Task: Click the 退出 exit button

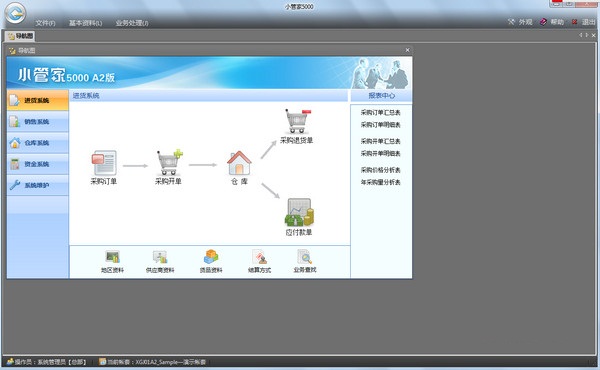Action: pyautogui.click(x=584, y=22)
